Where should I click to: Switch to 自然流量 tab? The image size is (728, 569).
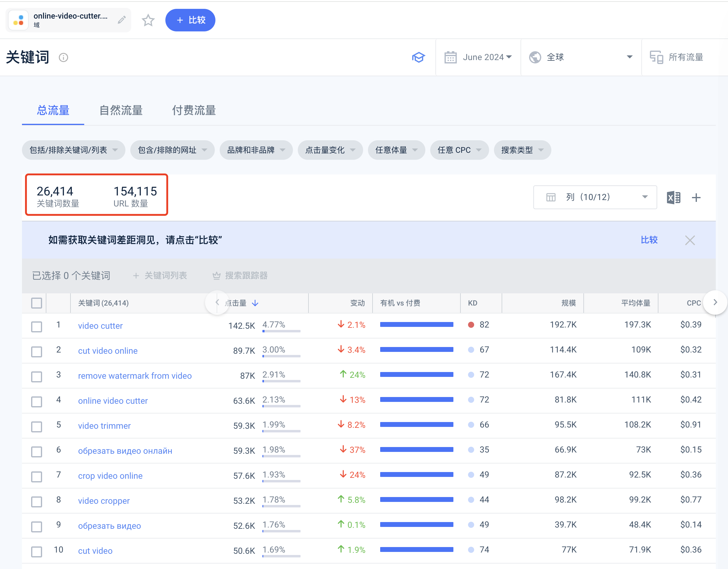[121, 110]
